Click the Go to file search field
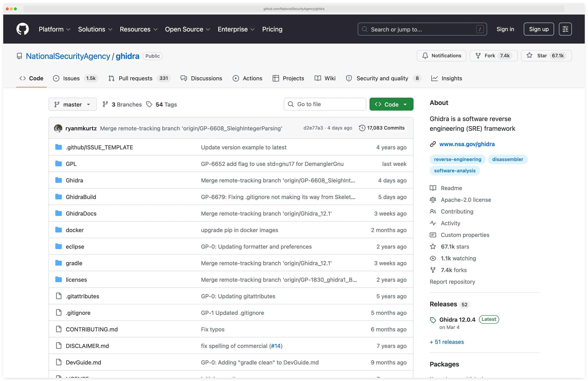The height and width of the screenshot is (381, 588). pos(325,104)
